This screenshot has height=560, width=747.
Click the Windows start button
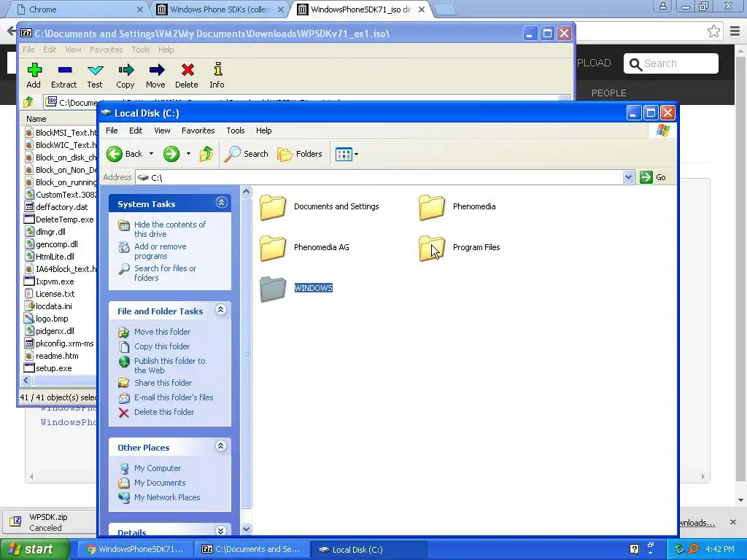[x=34, y=550]
